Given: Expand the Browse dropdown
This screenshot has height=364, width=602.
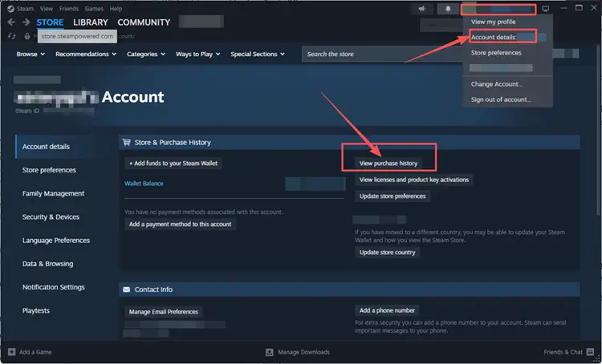Looking at the screenshot, I should (31, 54).
